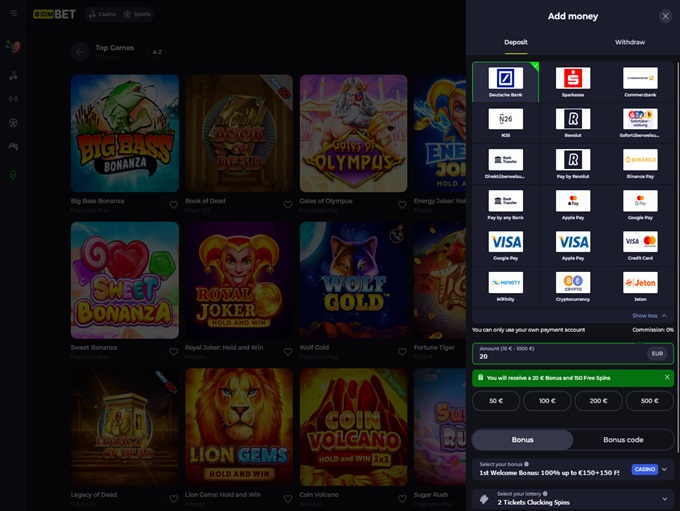Set amount to 100 €
Image resolution: width=680 pixels, height=511 pixels.
[x=547, y=401]
